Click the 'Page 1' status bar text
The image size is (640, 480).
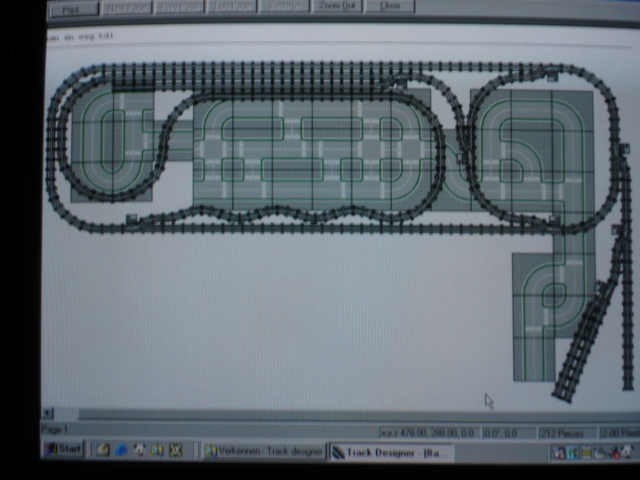[55, 429]
